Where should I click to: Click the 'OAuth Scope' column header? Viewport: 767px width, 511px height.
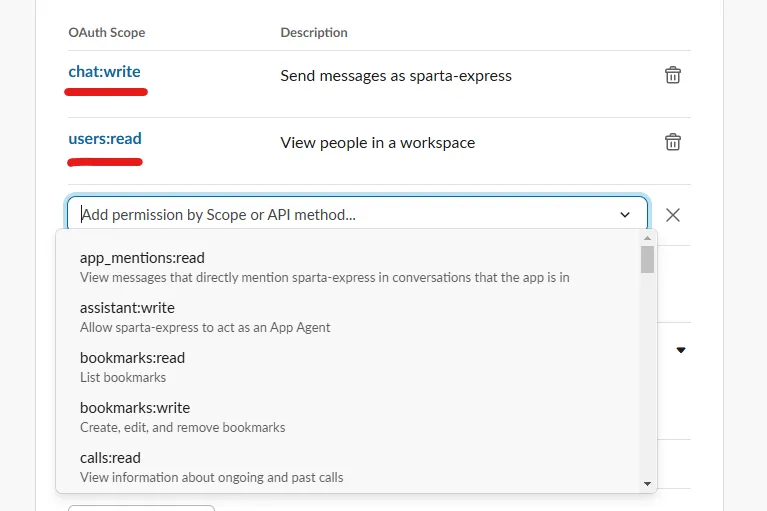107,33
